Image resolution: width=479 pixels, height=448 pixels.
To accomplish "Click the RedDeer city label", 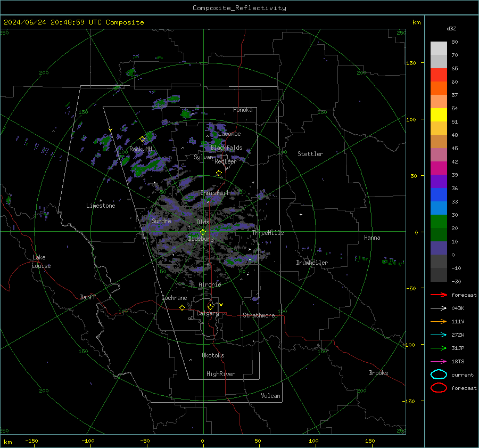I will [x=226, y=161].
